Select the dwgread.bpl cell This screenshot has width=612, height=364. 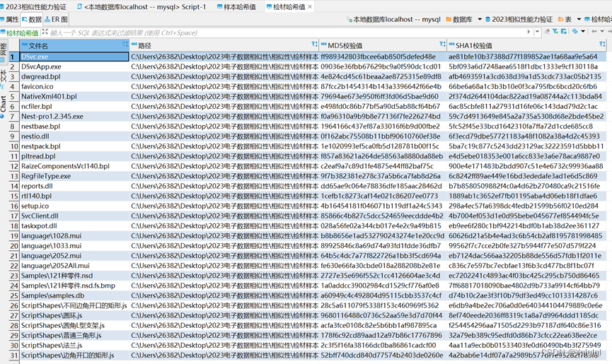click(x=74, y=77)
